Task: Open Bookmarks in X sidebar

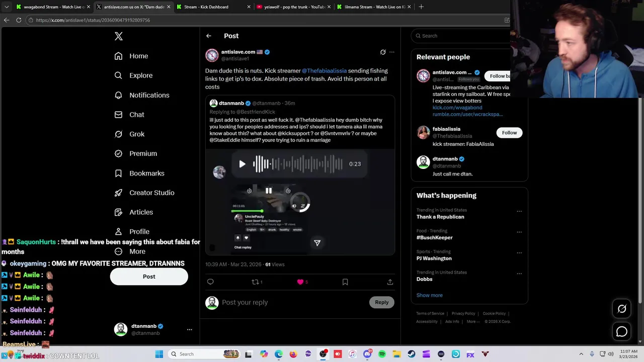Action: click(x=139, y=173)
